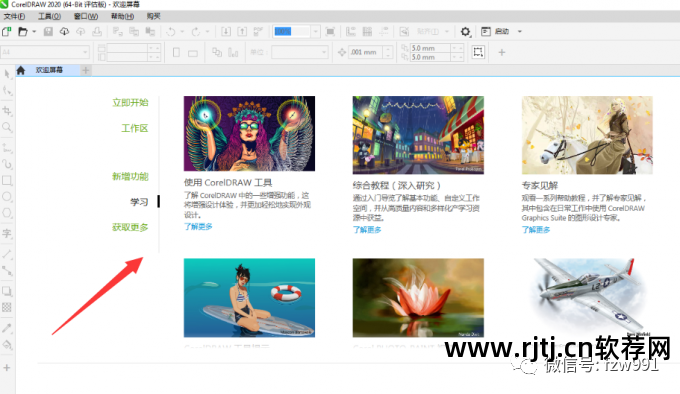
Task: Open the Options gear icon
Action: 465,32
